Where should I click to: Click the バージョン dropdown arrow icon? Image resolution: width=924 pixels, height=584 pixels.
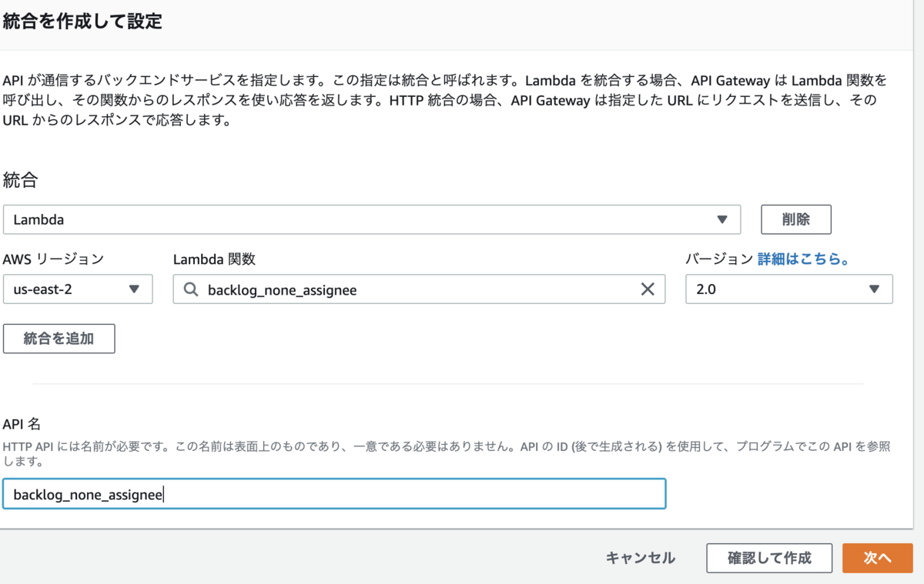[874, 289]
